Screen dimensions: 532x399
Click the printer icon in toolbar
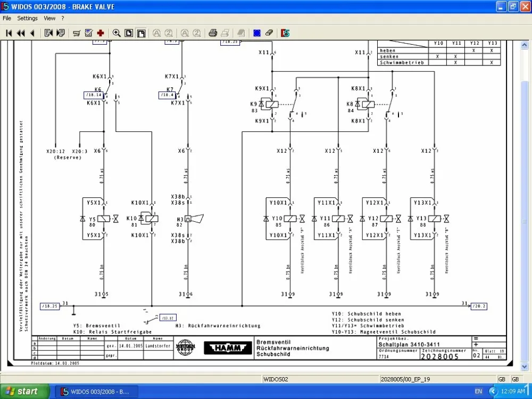(x=213, y=33)
